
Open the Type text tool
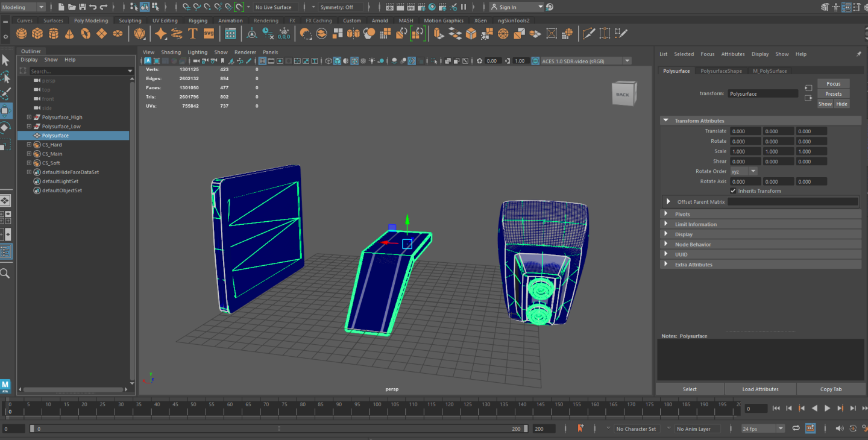[193, 33]
